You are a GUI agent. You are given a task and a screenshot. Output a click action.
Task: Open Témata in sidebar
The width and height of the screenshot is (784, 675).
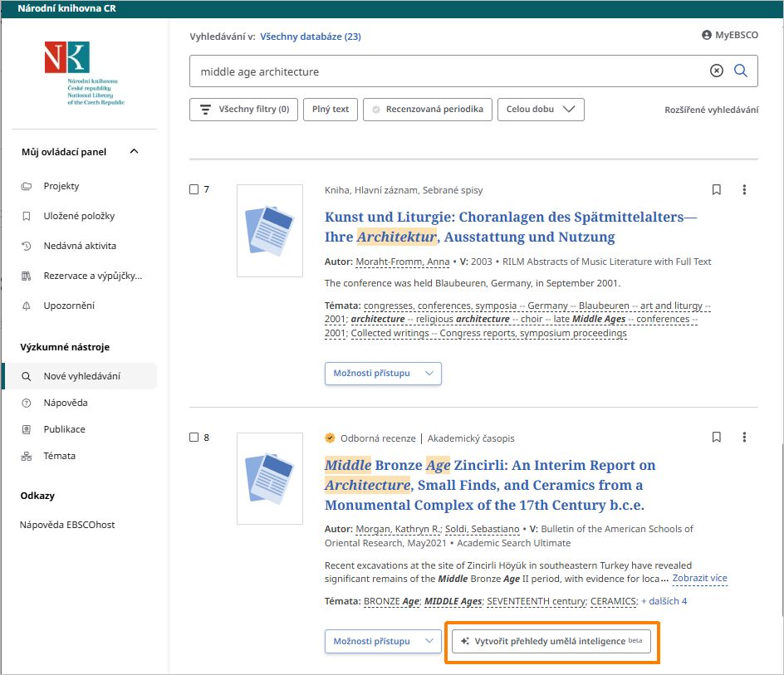pyautogui.click(x=60, y=456)
